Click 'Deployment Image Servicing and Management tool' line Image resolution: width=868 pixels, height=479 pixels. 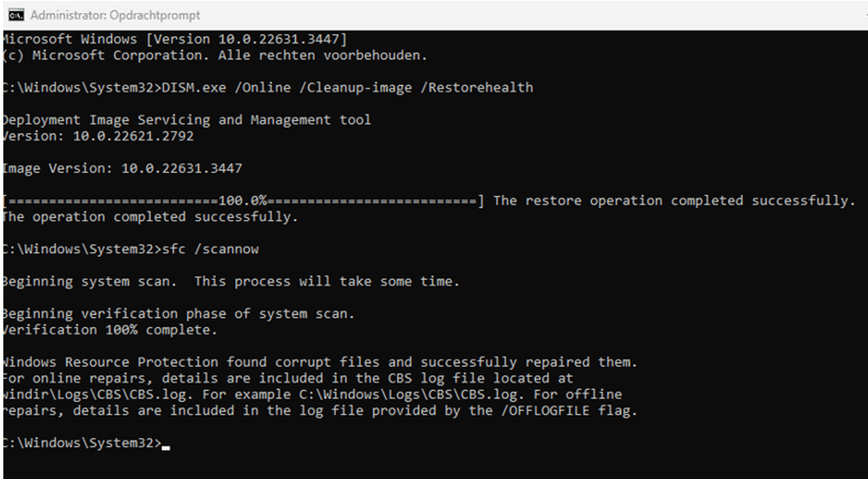click(186, 120)
